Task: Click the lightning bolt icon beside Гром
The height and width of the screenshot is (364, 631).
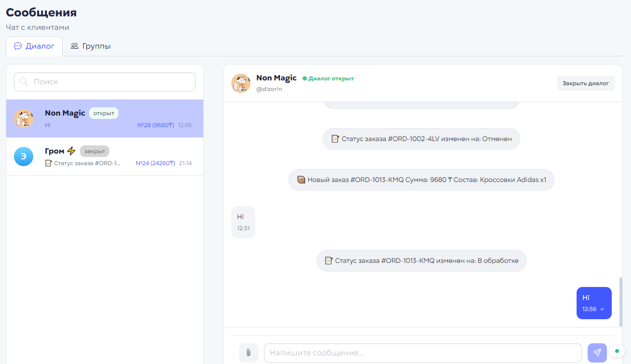Action: 71,151
